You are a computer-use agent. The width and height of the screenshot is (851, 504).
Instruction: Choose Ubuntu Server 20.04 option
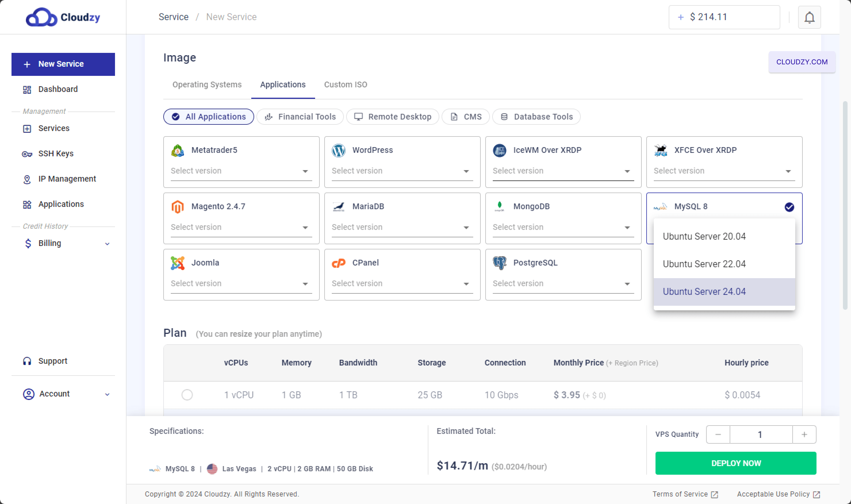(724, 237)
